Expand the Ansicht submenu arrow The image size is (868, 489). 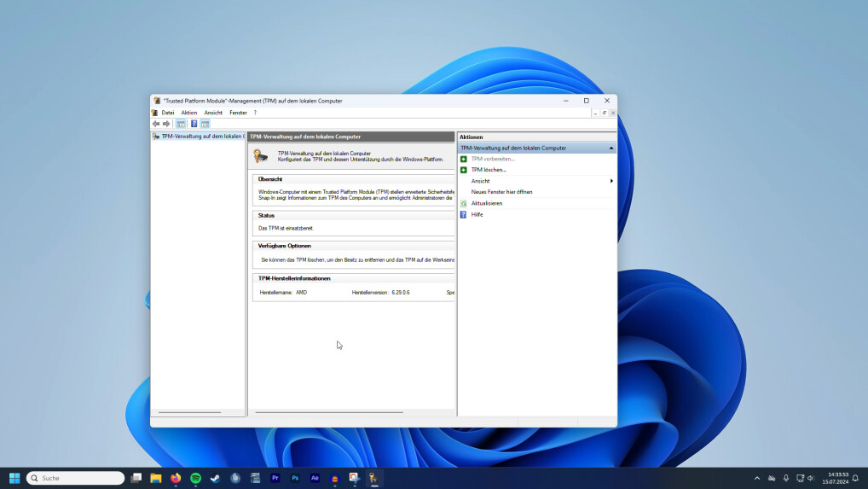click(x=610, y=181)
